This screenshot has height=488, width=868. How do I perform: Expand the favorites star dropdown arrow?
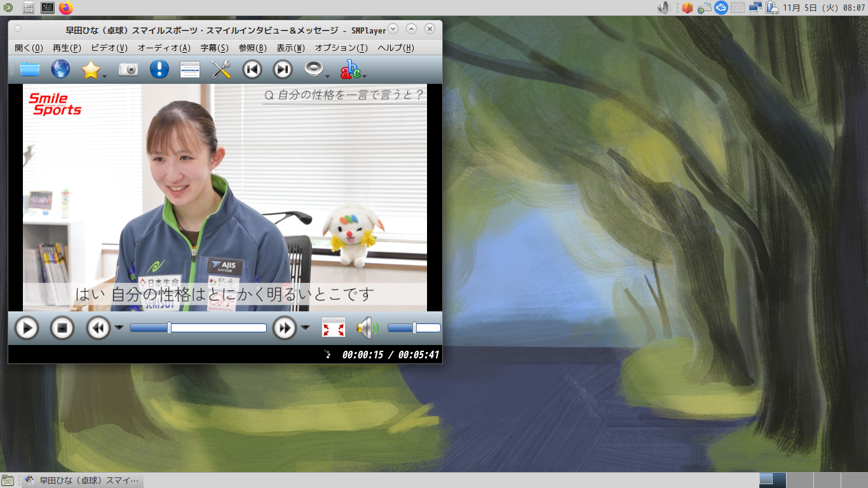coord(105,76)
